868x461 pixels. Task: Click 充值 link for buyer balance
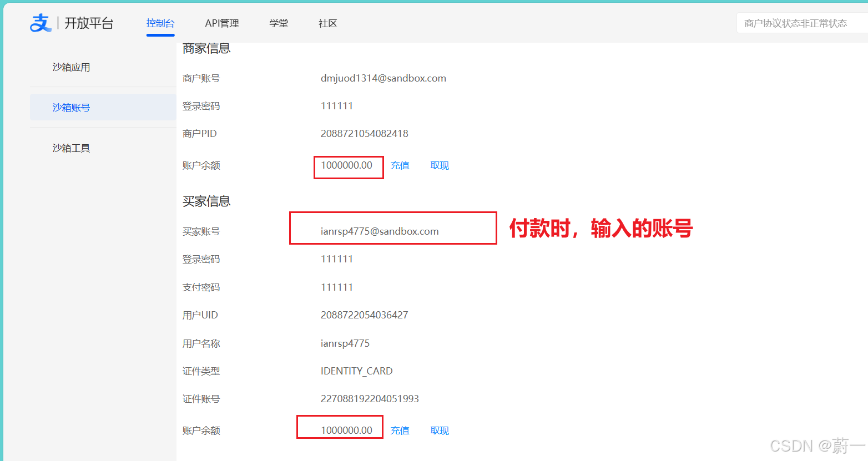pyautogui.click(x=400, y=430)
